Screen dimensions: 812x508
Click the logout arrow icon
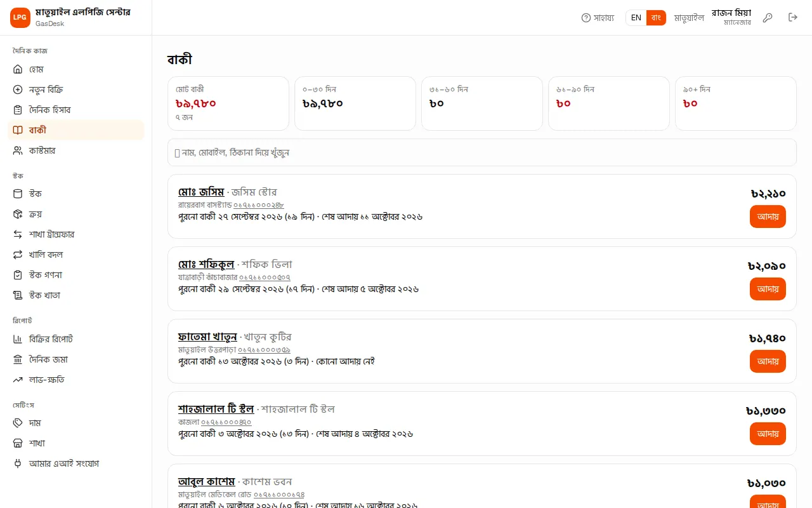(x=793, y=18)
